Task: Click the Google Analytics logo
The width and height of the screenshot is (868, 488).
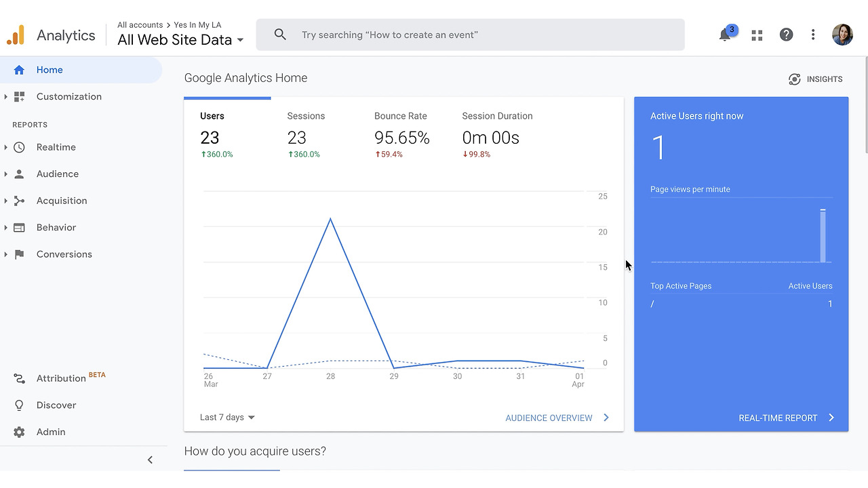Action: coord(16,35)
